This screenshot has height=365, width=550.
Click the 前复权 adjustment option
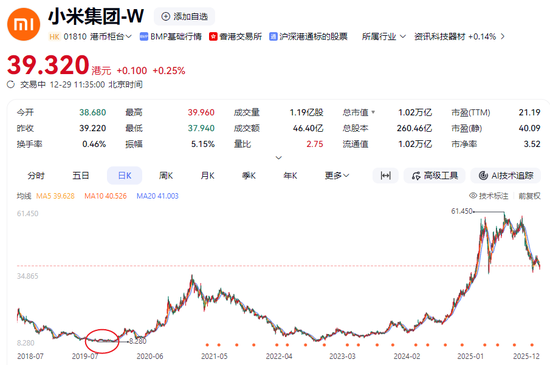(x=530, y=196)
